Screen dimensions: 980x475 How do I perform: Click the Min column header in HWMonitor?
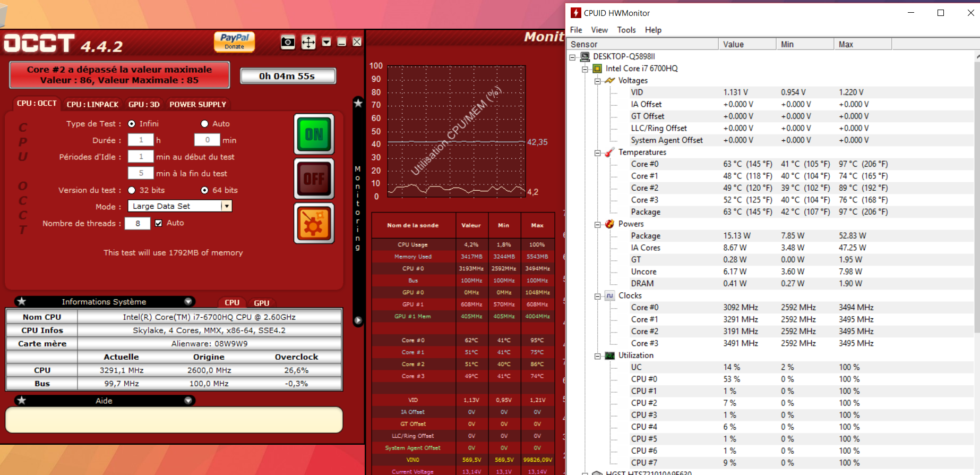[x=805, y=44]
